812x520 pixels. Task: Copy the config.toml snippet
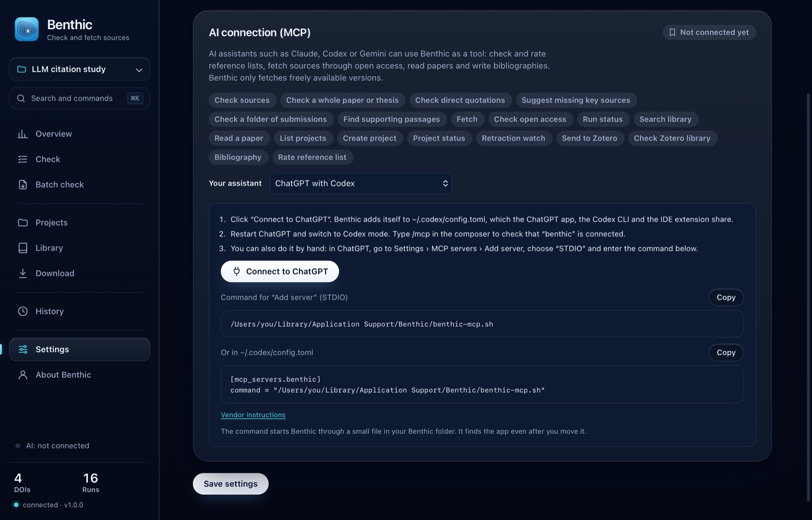726,352
